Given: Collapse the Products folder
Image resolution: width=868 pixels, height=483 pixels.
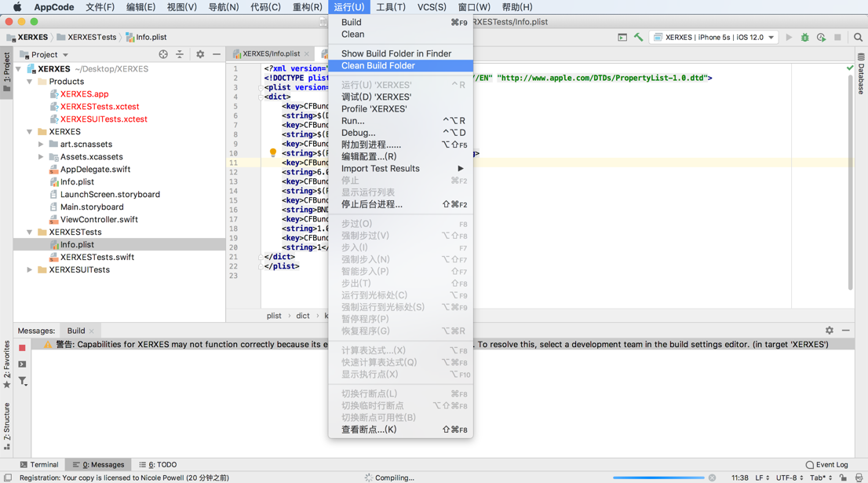Looking at the screenshot, I should [x=29, y=82].
